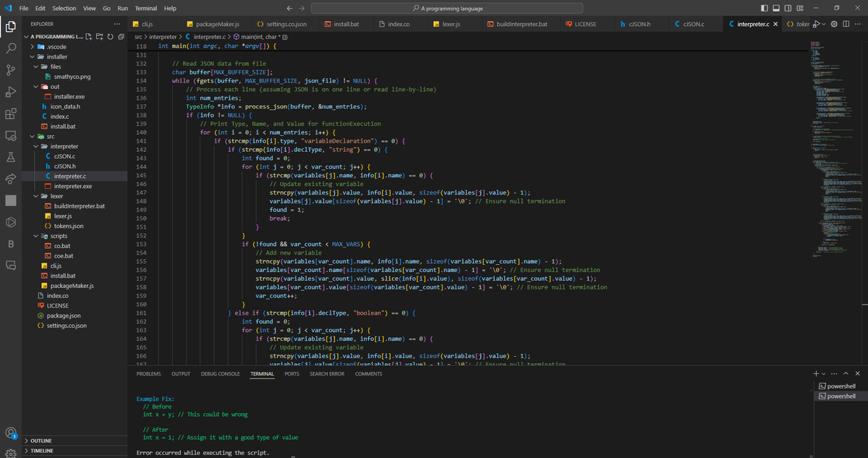Collapse the installer folder
Screen dimensions: 868x458
(76, 56)
